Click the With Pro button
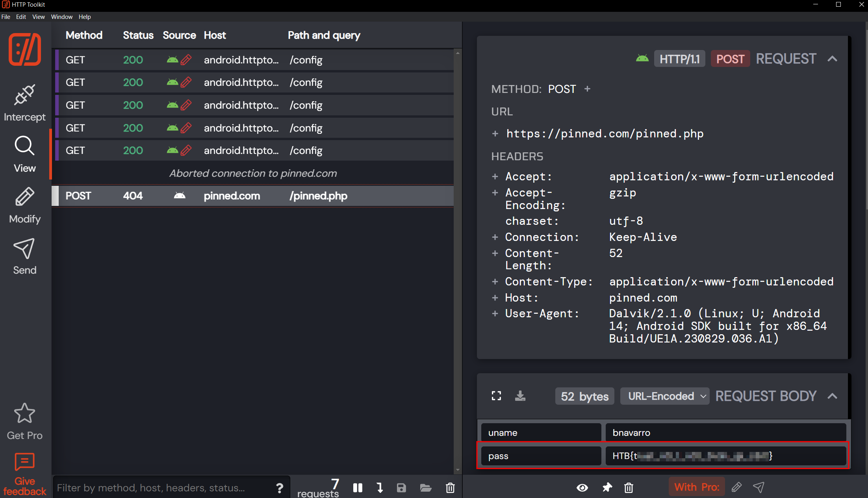Viewport: 868px width, 498px height. tap(697, 487)
